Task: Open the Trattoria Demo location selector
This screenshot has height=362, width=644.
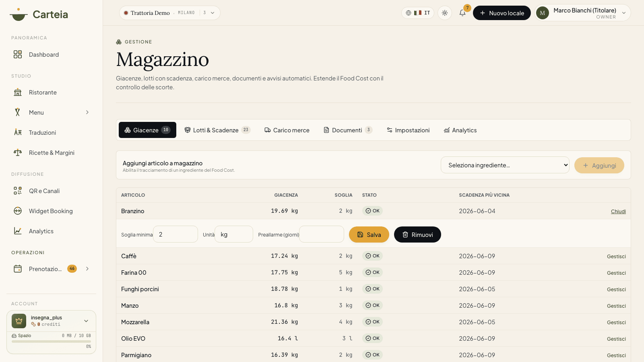Action: [169, 13]
